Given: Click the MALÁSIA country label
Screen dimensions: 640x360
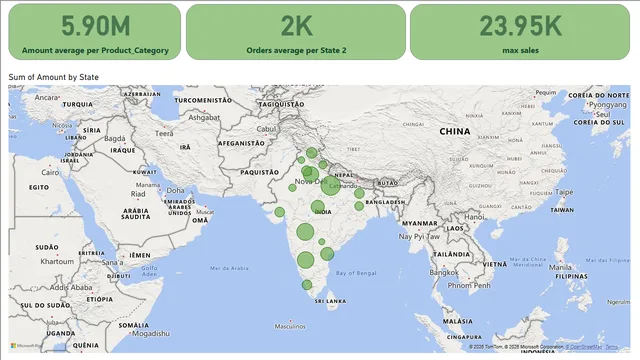Looking at the screenshot, I should pos(458,321).
